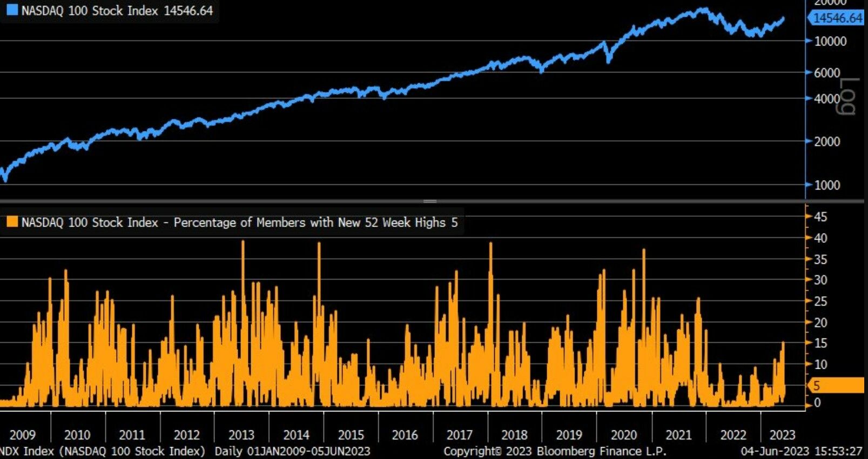The width and height of the screenshot is (868, 459).
Task: Click the 2022 year label on the time axis
Action: (x=733, y=435)
